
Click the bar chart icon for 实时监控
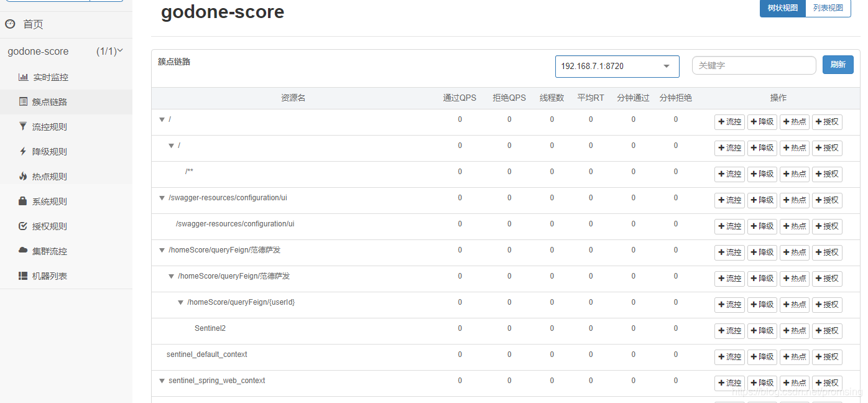23,77
